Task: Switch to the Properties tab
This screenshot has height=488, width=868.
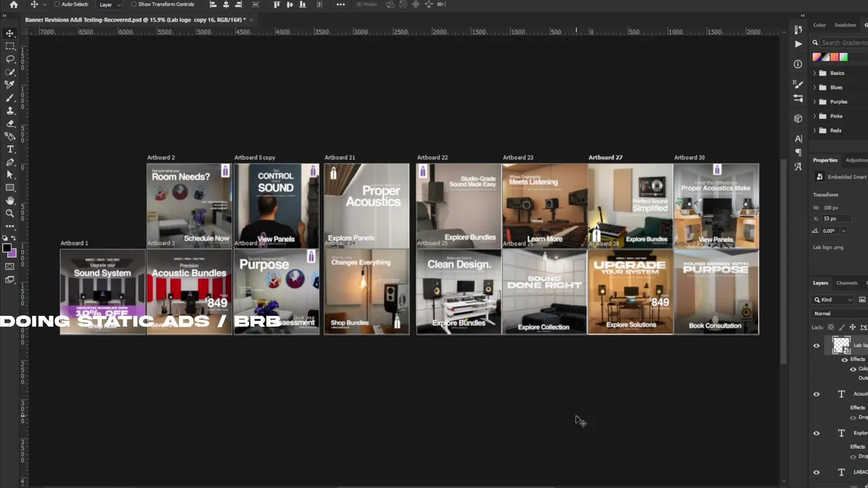Action: pos(825,160)
